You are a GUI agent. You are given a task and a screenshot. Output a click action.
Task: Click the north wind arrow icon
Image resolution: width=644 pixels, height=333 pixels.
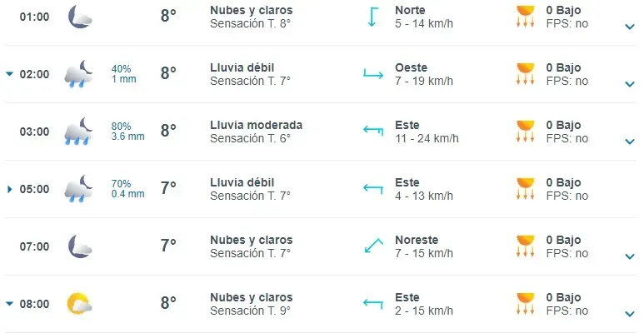pyautogui.click(x=372, y=17)
